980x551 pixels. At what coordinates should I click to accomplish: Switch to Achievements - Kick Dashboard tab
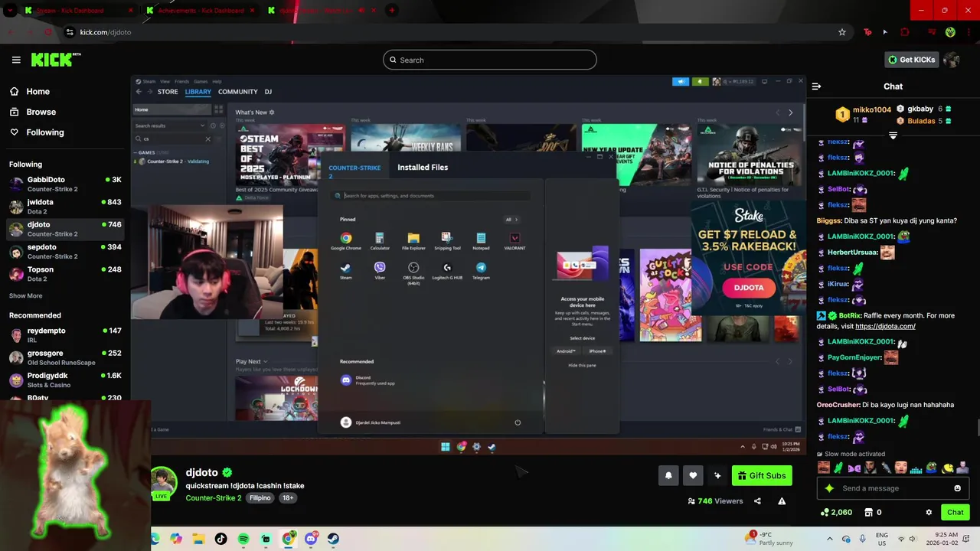201,11
